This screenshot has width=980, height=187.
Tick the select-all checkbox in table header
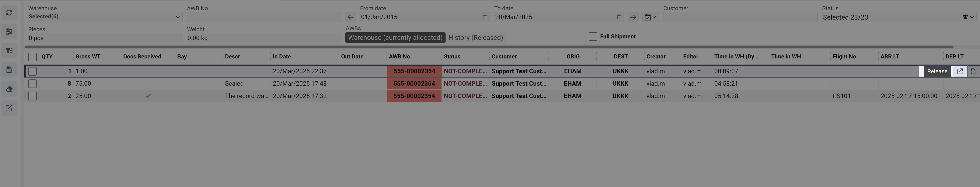[x=33, y=57]
